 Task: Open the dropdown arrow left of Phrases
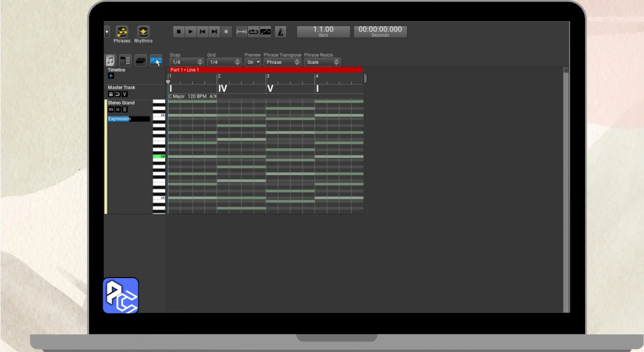pyautogui.click(x=107, y=32)
